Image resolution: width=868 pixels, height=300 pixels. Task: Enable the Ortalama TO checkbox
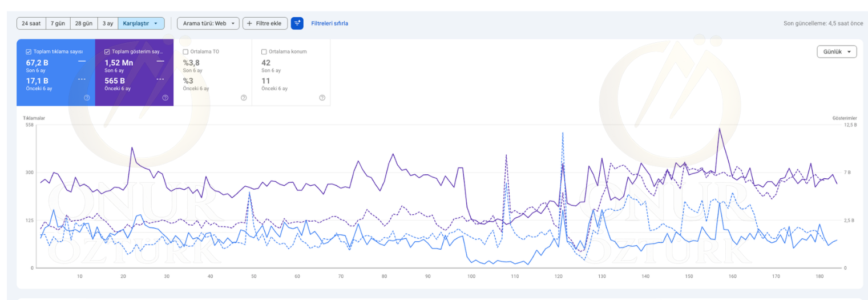coord(185,51)
